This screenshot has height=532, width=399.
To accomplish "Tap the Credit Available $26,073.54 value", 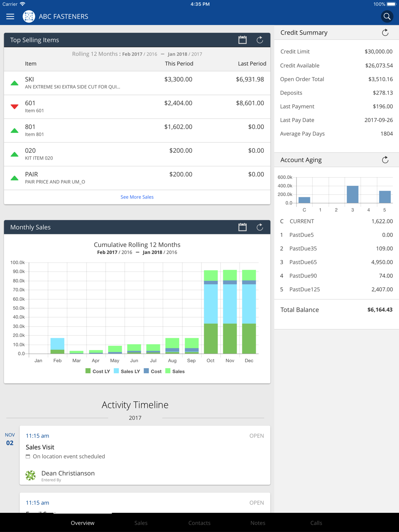I will click(x=379, y=65).
